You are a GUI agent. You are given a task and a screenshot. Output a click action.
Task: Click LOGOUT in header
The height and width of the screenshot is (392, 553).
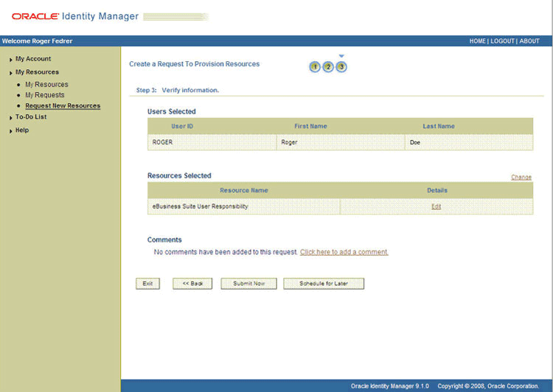[x=503, y=41]
